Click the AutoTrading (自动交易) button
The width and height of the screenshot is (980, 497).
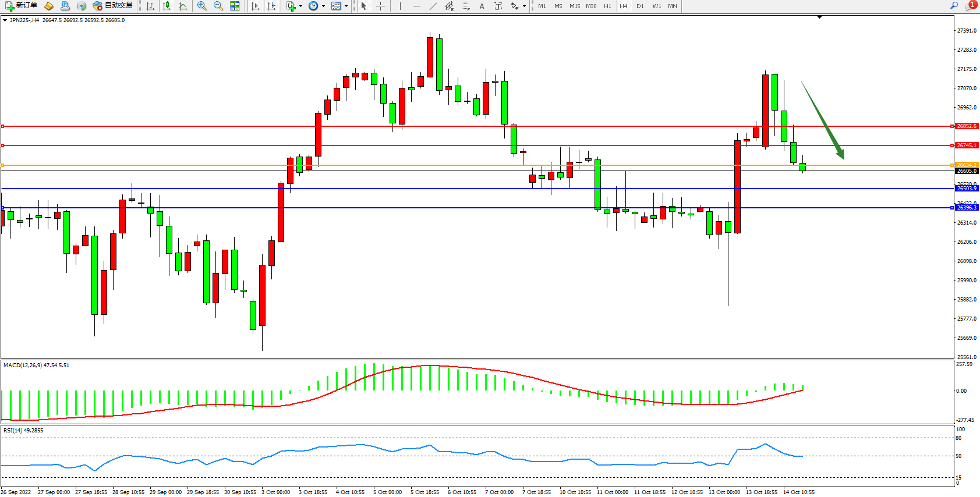click(113, 6)
